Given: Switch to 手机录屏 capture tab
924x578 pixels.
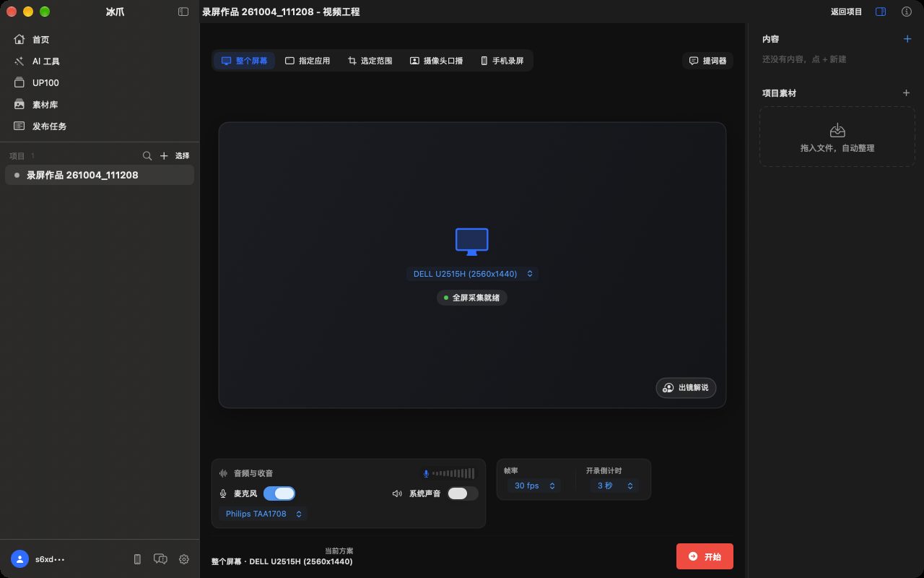Looking at the screenshot, I should pyautogui.click(x=502, y=61).
